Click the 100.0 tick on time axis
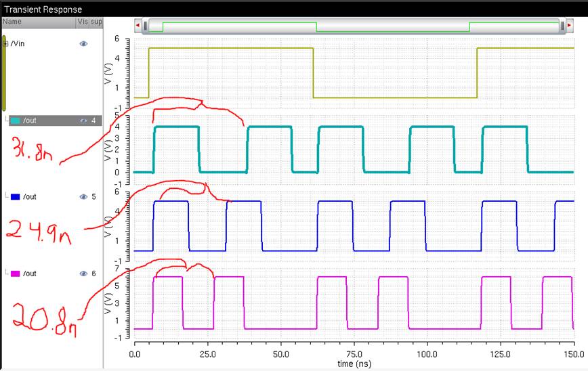 coord(427,354)
